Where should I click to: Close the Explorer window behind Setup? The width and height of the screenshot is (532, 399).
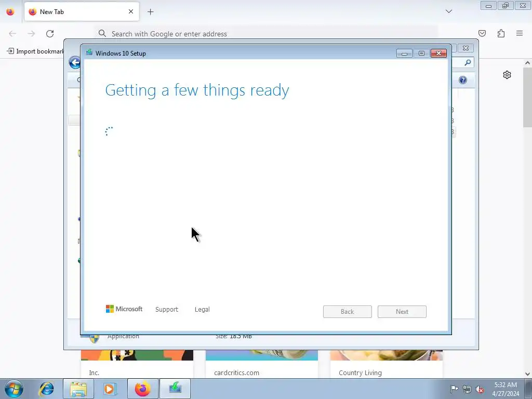tap(465, 48)
